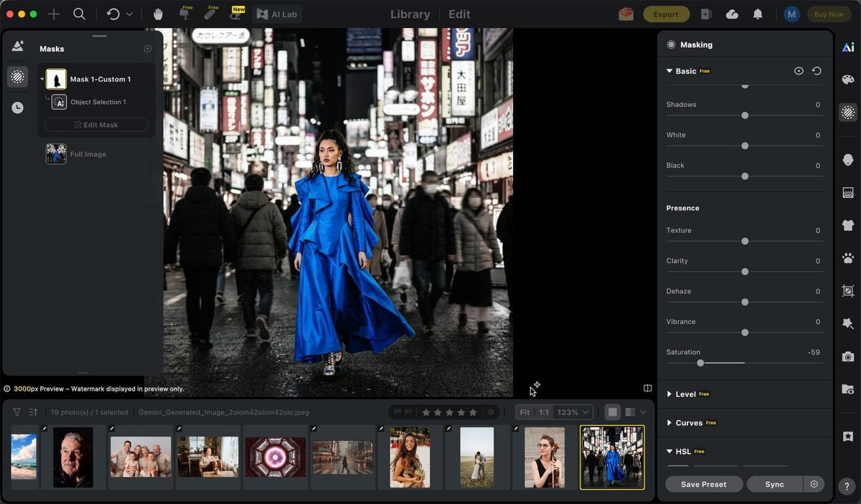This screenshot has height=504, width=861.
Task: Expand the Curves section
Action: click(669, 423)
